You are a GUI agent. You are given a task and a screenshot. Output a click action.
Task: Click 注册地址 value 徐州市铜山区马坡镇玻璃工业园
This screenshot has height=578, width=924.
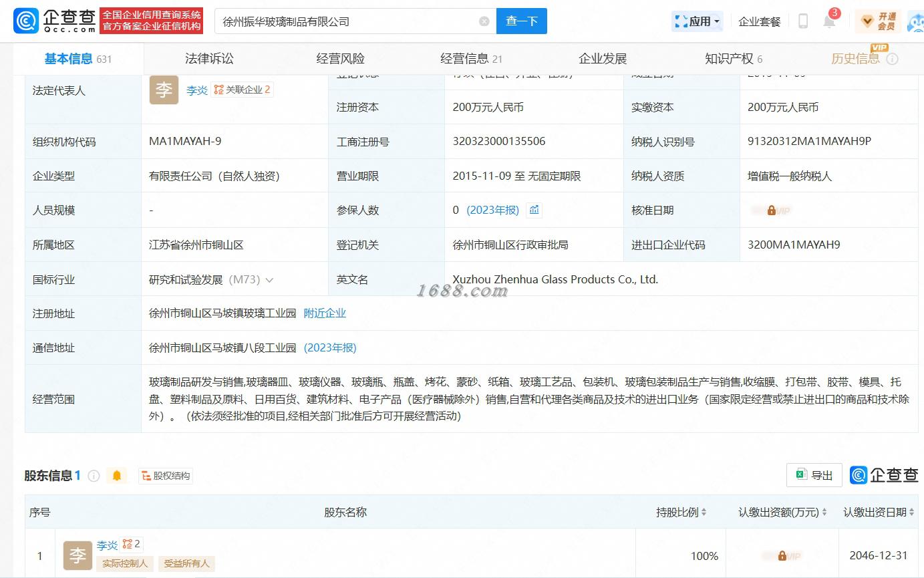(222, 313)
